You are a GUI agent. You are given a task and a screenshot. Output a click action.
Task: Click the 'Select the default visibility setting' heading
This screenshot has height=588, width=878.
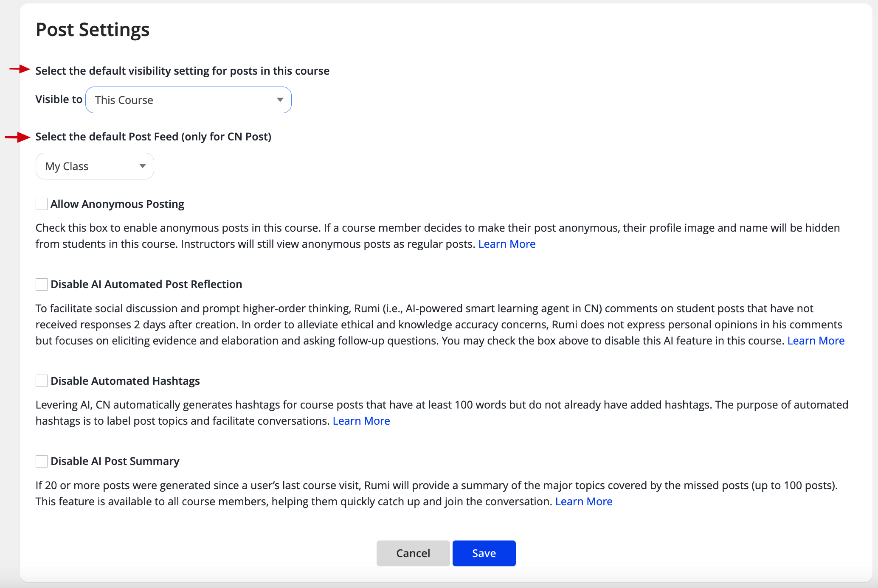point(183,71)
